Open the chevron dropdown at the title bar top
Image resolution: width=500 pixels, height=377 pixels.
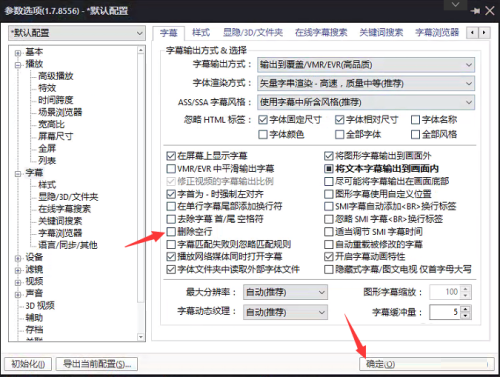[455, 5]
